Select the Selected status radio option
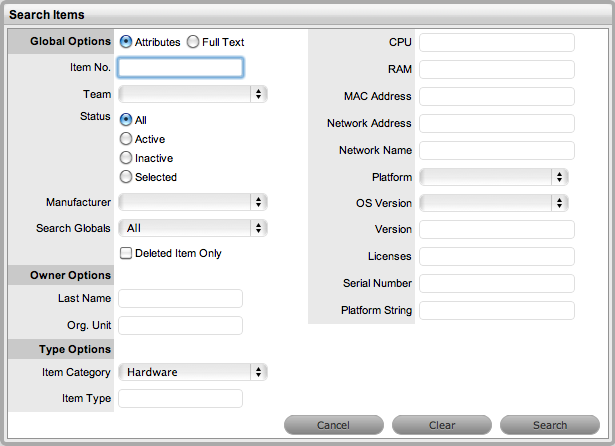The image size is (615, 446). (x=126, y=177)
